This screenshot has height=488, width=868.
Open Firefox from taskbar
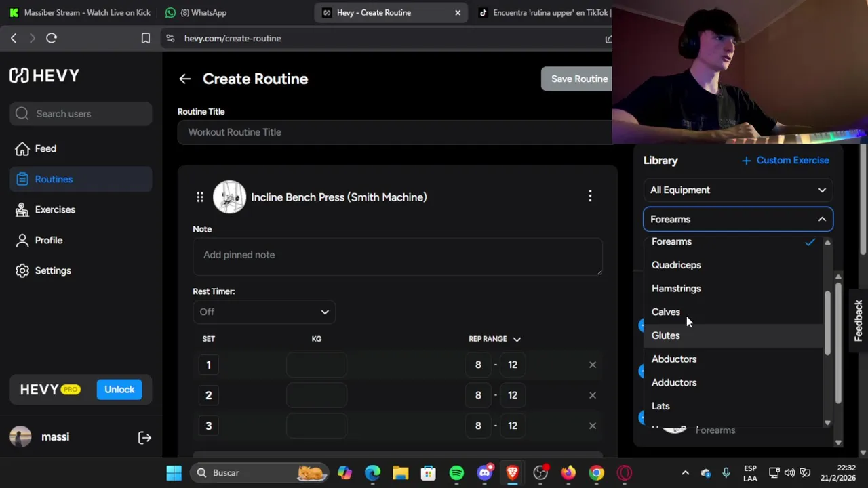(x=568, y=473)
